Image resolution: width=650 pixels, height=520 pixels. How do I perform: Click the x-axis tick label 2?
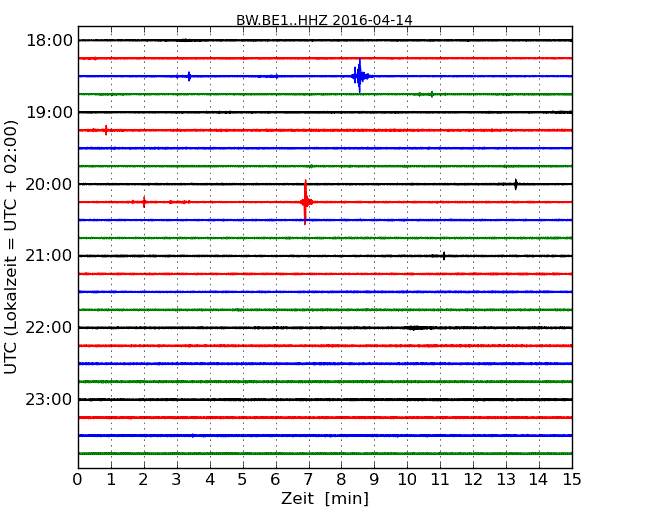pyautogui.click(x=144, y=479)
